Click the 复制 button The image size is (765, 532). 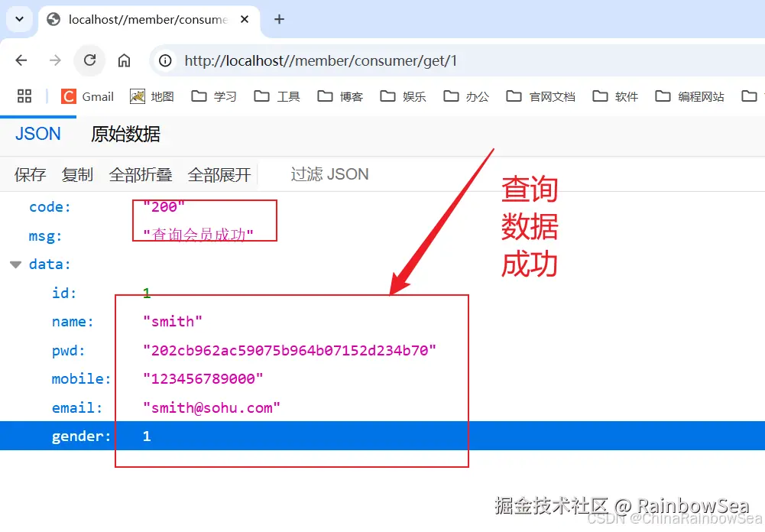[77, 174]
